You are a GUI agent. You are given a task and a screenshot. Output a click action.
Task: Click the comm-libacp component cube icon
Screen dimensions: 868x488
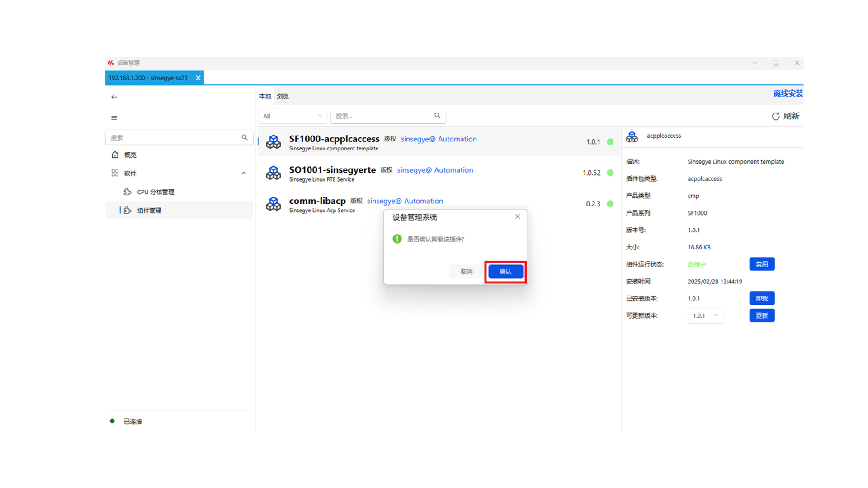(x=274, y=204)
